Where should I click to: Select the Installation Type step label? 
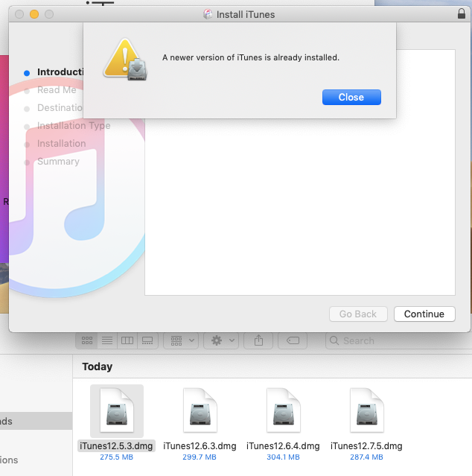(74, 125)
